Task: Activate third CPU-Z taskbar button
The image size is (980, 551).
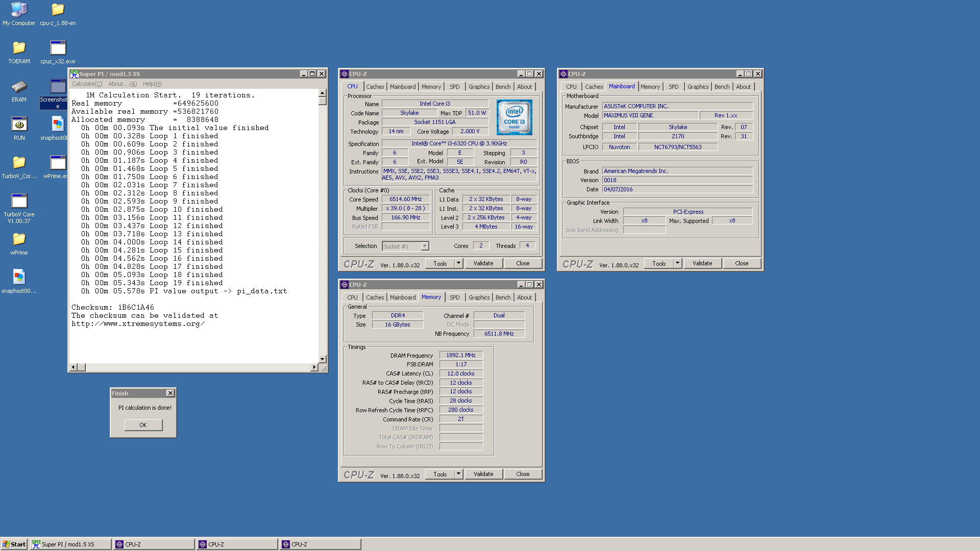Action: coord(321,544)
